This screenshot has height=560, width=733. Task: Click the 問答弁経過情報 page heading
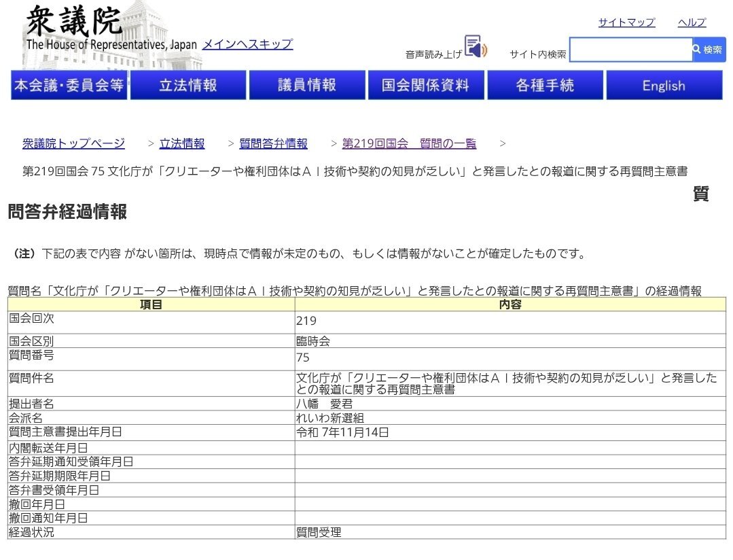point(67,211)
